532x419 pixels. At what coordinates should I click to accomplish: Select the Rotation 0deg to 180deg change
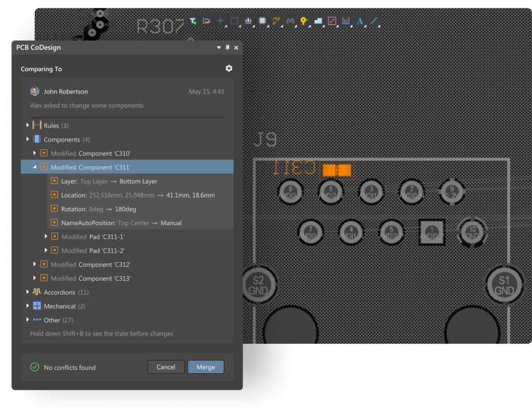click(x=99, y=209)
